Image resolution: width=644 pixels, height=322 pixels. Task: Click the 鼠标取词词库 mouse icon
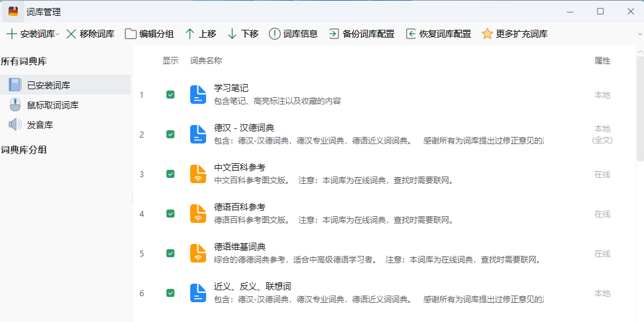[x=15, y=105]
